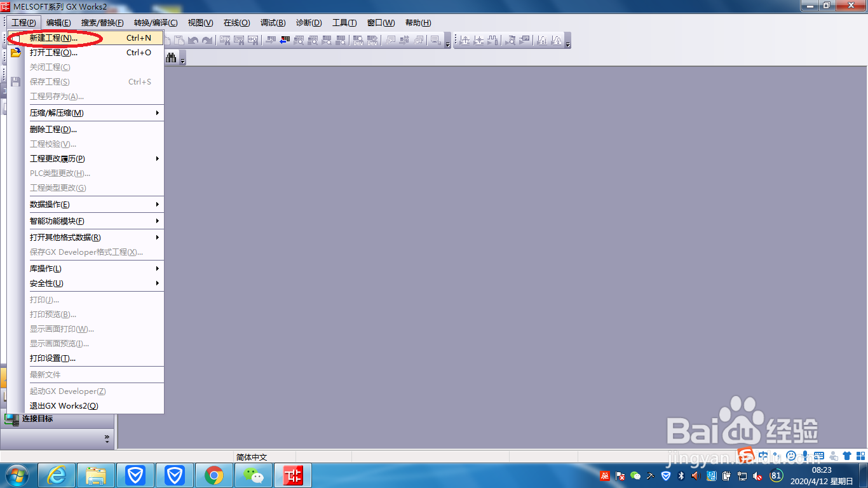This screenshot has width=868, height=488.
Task: Click the Copy icon in the toolbar
Action: point(167,40)
